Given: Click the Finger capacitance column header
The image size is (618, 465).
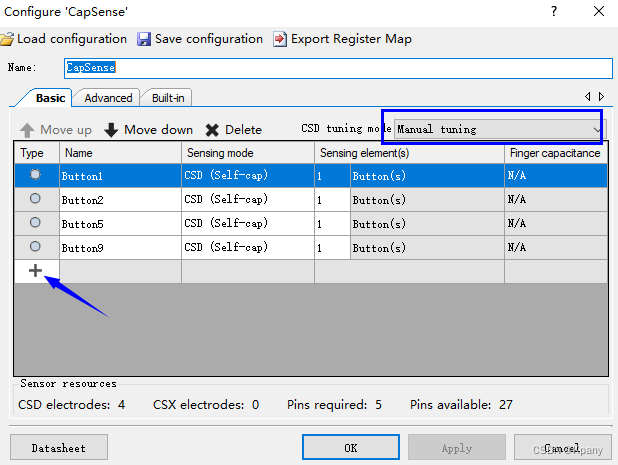Looking at the screenshot, I should pos(556,153).
